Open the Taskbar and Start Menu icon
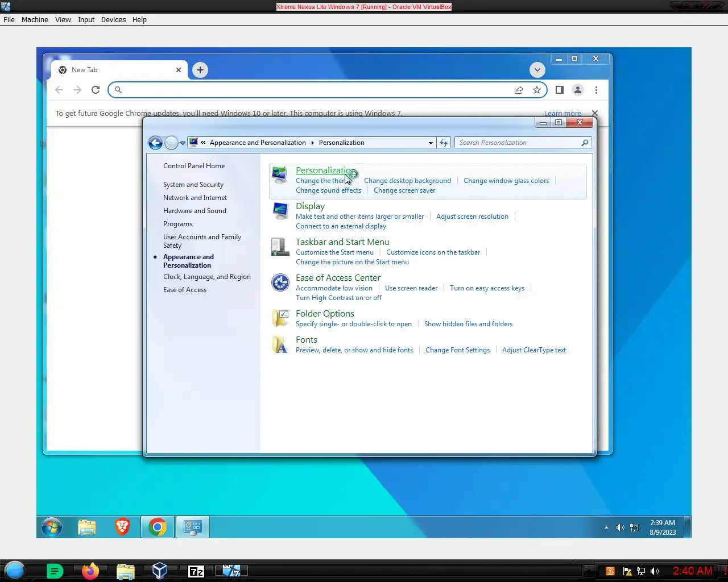728x582 pixels. 279,246
